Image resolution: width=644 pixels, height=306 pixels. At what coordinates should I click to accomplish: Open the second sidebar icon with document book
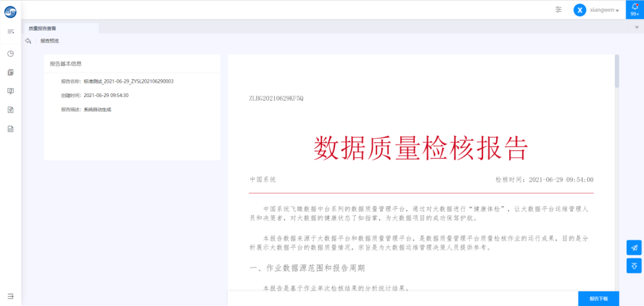pyautogui.click(x=10, y=73)
